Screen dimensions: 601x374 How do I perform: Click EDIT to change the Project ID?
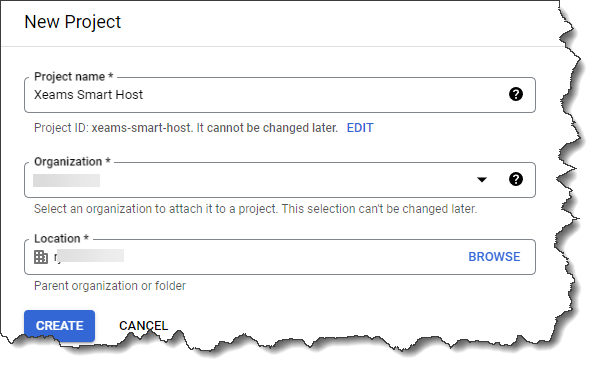click(360, 128)
